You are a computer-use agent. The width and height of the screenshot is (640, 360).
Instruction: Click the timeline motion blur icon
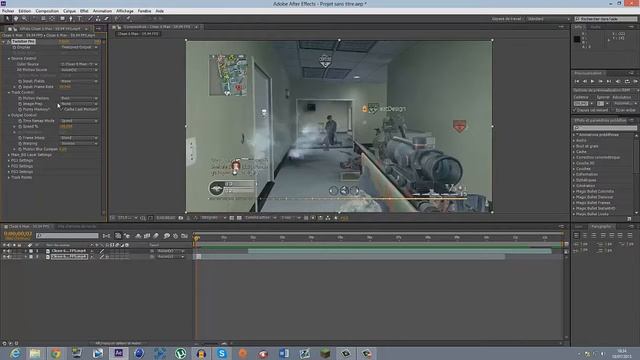pos(156,236)
